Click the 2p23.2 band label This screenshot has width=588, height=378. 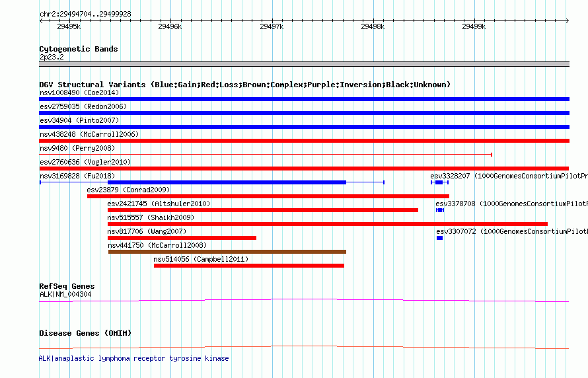click(x=52, y=57)
